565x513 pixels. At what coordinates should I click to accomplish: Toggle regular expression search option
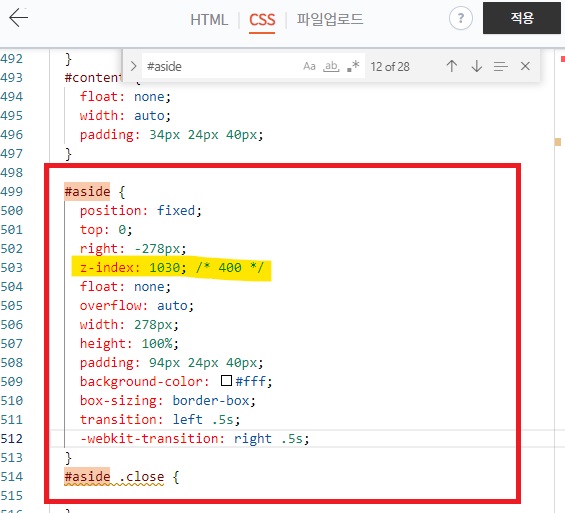353,66
